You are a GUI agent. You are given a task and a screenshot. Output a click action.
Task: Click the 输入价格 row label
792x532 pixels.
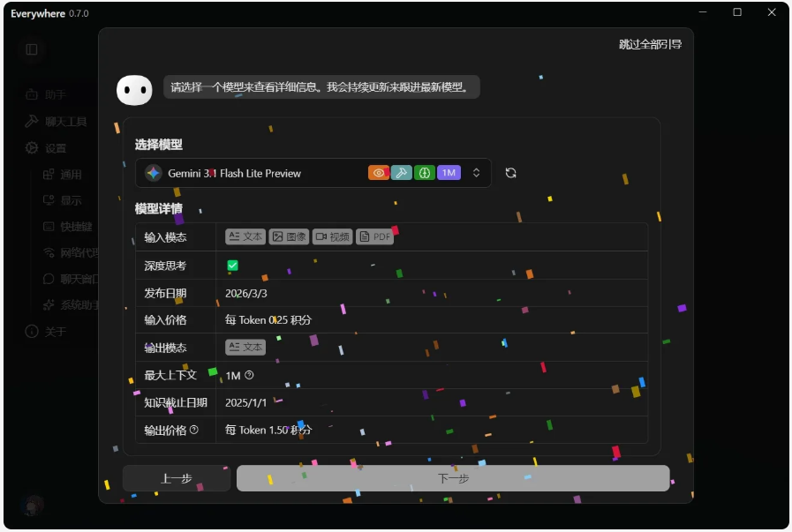click(x=165, y=320)
